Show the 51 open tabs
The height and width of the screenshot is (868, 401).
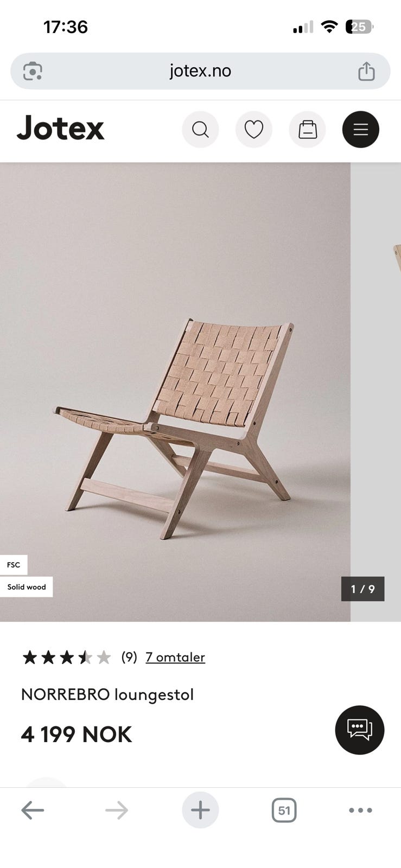pos(284,810)
